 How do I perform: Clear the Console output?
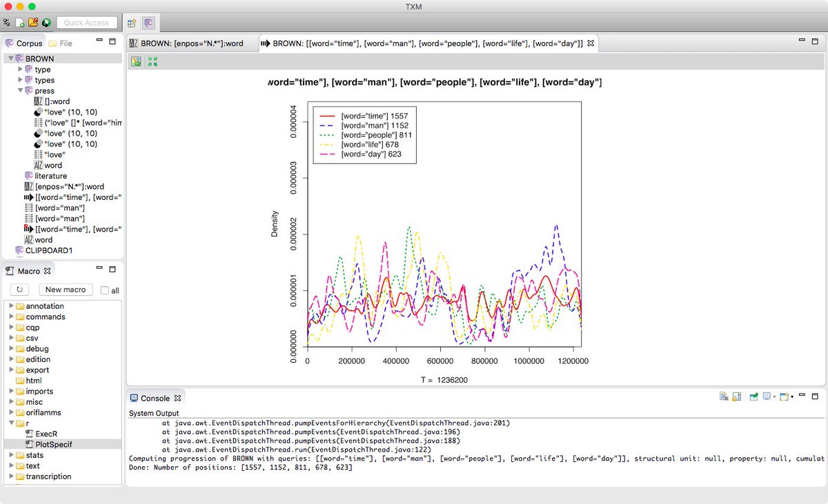723,396
